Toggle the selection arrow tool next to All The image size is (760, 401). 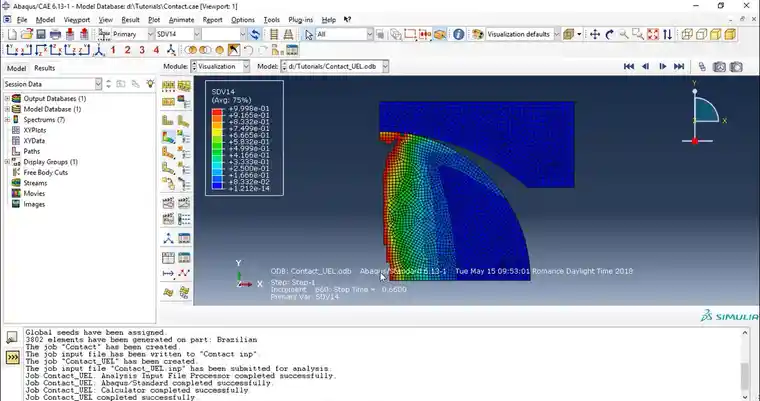pos(309,34)
